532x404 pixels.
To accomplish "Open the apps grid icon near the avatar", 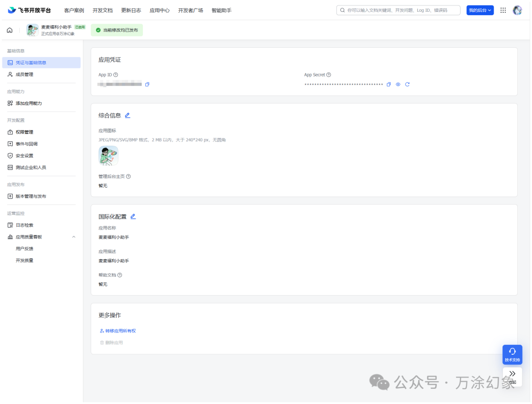I will [503, 10].
